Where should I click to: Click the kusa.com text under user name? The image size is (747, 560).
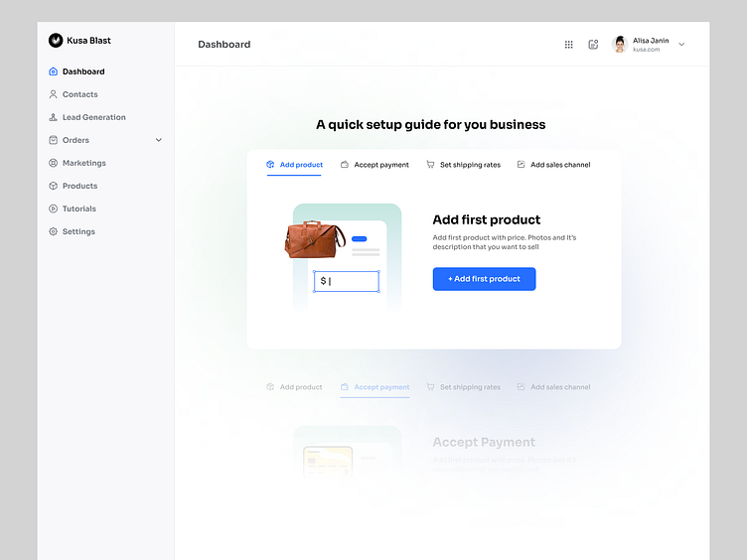pos(646,50)
